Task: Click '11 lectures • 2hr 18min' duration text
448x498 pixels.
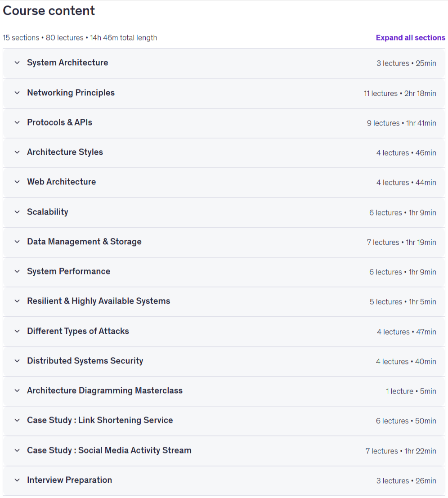Action: coord(400,94)
